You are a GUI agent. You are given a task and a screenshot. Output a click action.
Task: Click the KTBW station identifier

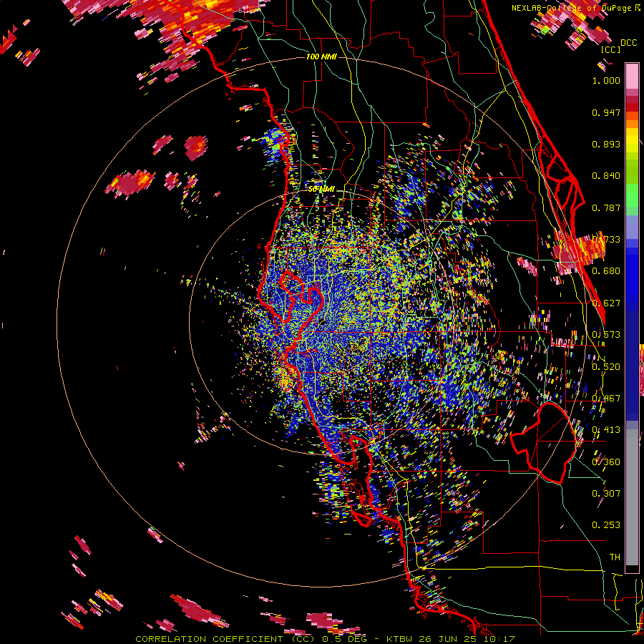(401, 639)
